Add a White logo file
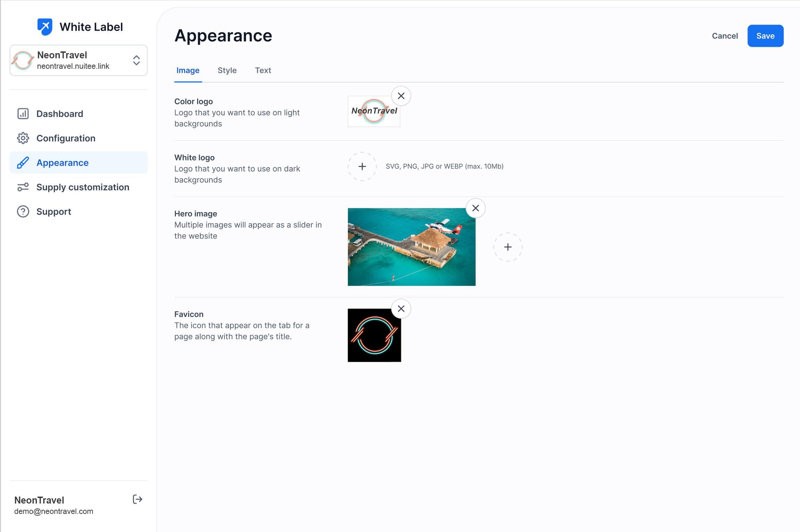 click(x=362, y=166)
